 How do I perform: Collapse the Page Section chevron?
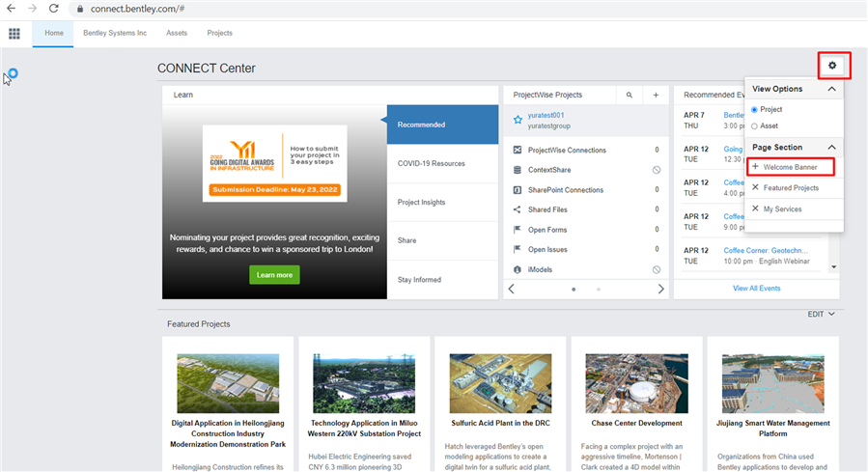pyautogui.click(x=831, y=147)
